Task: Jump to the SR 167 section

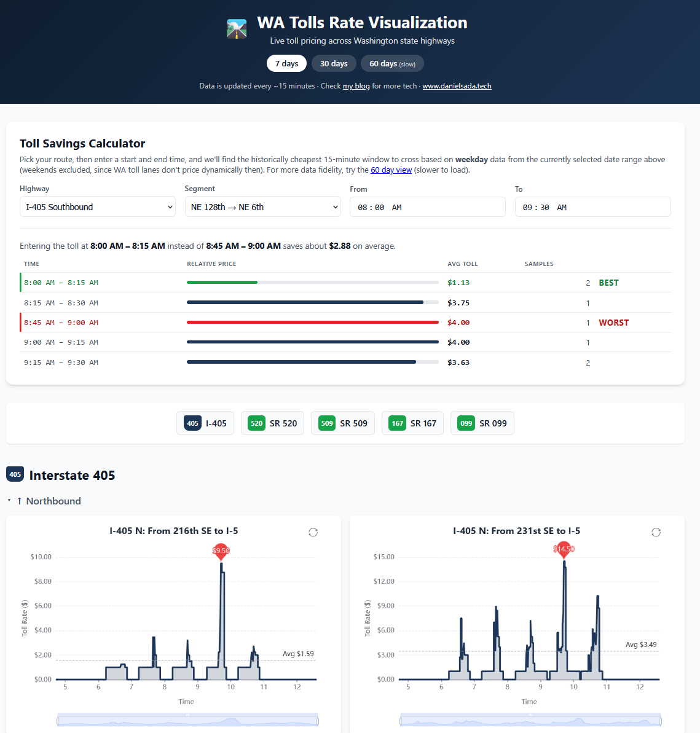Action: [412, 423]
